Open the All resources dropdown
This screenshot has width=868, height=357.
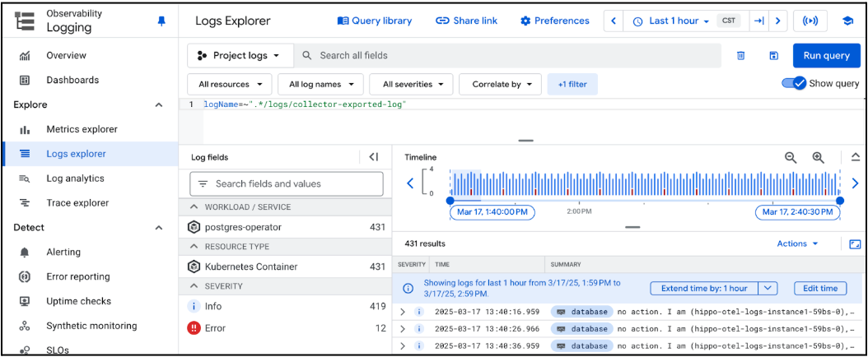point(230,85)
